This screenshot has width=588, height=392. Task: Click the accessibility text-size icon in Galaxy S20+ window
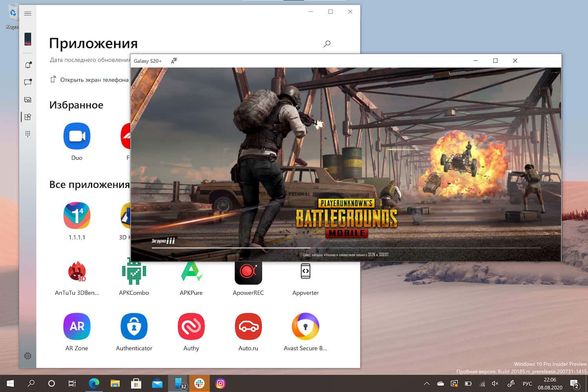(x=174, y=61)
